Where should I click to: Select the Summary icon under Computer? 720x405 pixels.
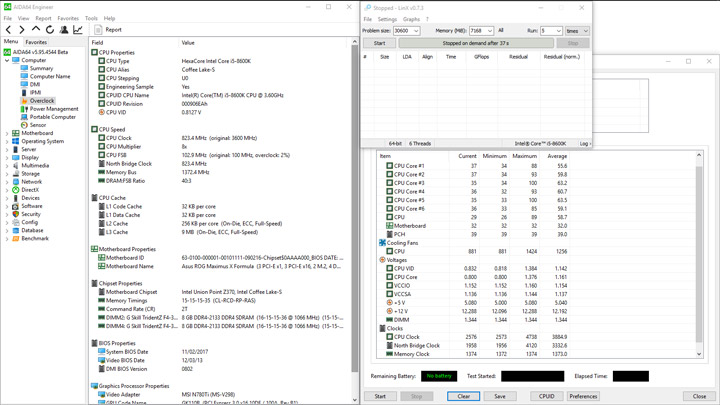[x=24, y=68]
